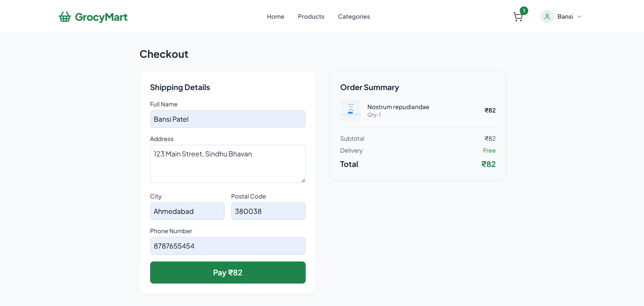Focus the Phone Number input field
Viewport: 644px width, 306px height.
pyautogui.click(x=228, y=246)
